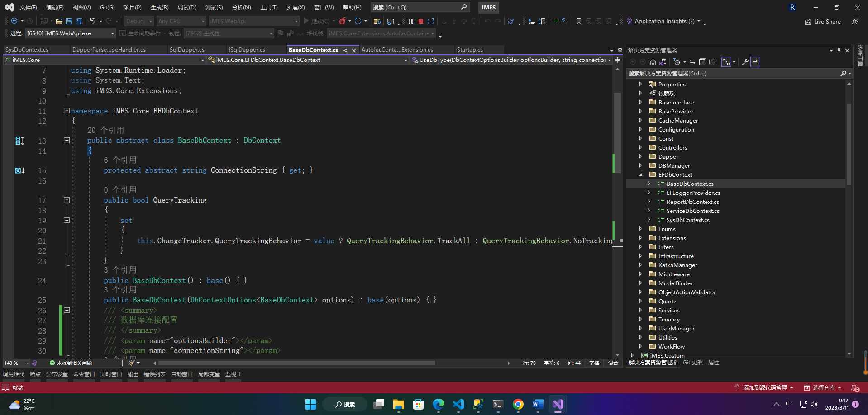
Task: Click the Live Share button
Action: click(x=823, y=21)
